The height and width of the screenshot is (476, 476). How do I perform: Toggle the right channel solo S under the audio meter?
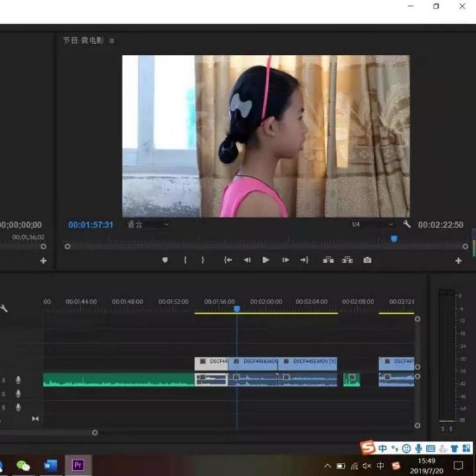click(451, 428)
